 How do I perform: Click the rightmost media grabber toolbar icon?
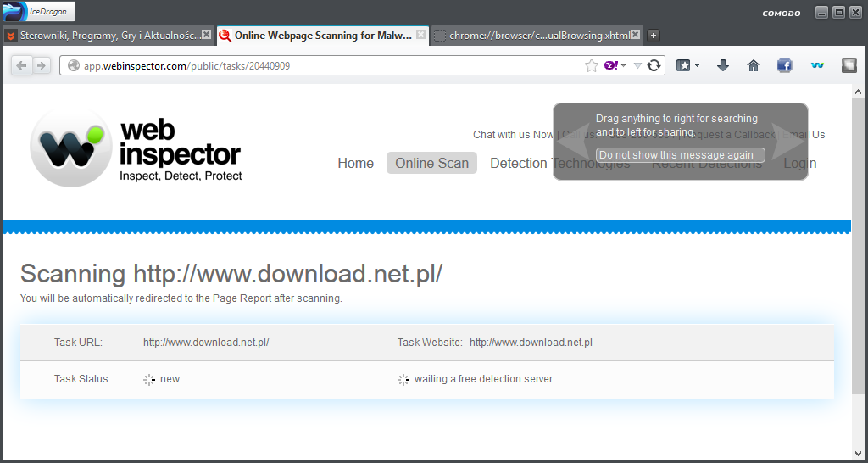click(x=849, y=65)
